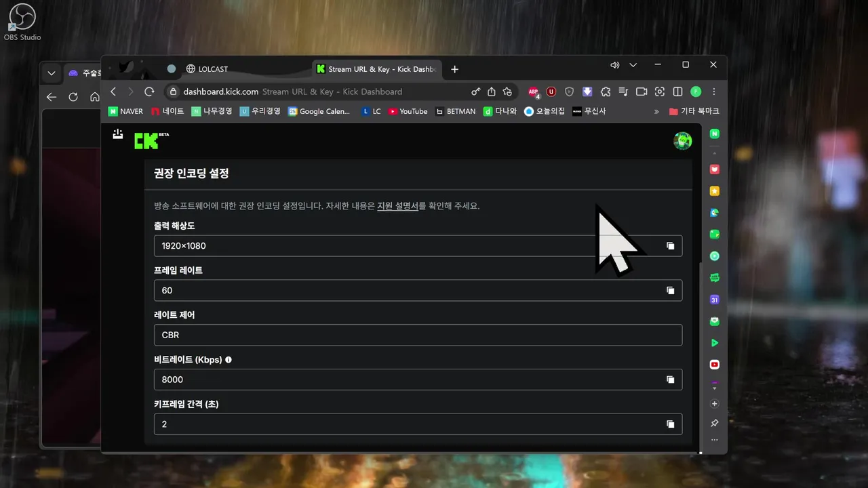The width and height of the screenshot is (868, 488).
Task: Click the CBR rate control field
Action: click(x=418, y=335)
